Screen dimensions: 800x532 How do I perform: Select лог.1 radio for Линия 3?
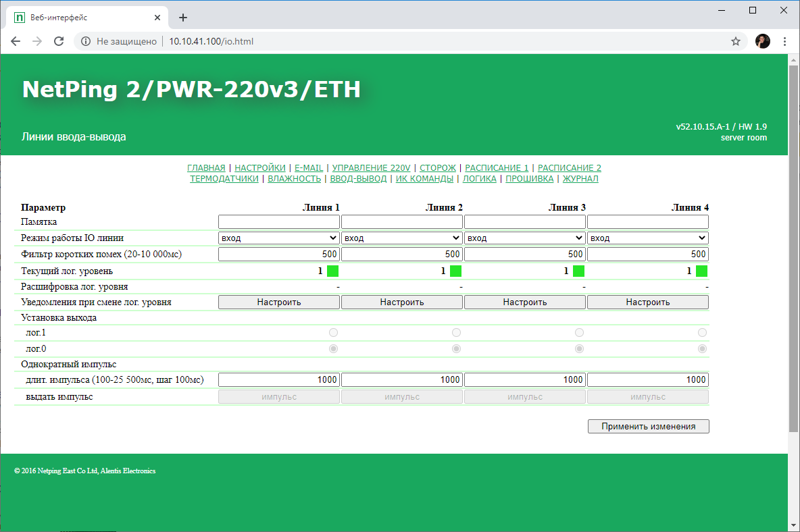(579, 333)
